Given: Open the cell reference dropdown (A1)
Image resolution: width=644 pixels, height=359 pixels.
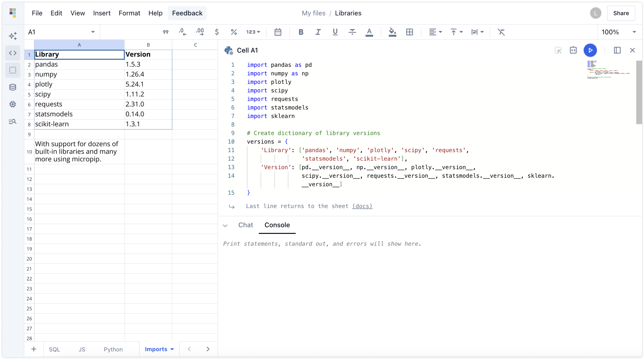Looking at the screenshot, I should point(93,32).
